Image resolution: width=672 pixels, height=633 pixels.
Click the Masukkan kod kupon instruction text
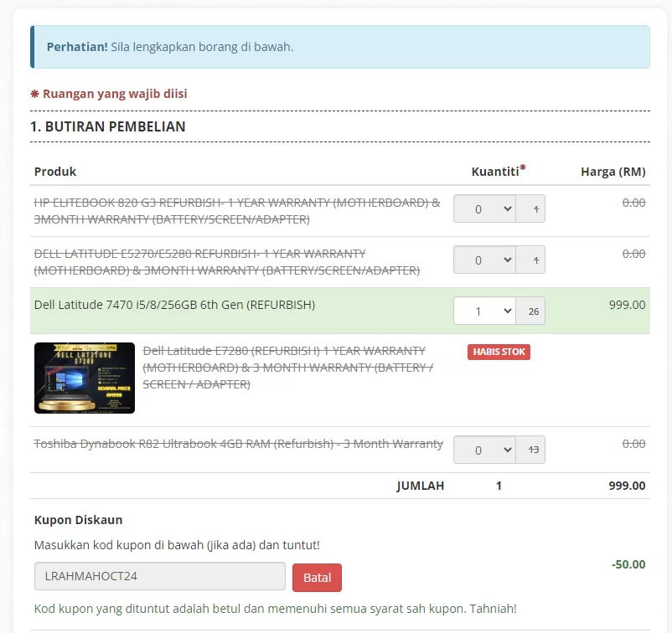pyautogui.click(x=177, y=545)
